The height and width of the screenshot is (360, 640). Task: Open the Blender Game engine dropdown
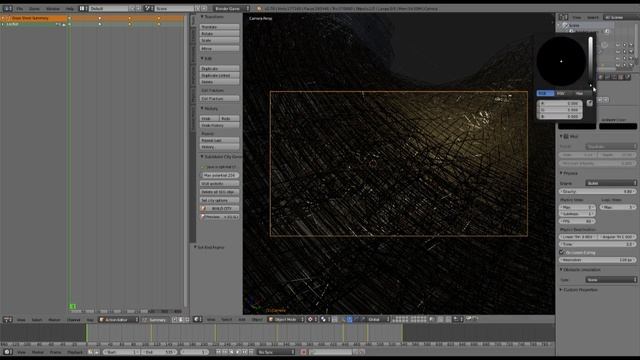click(x=231, y=8)
